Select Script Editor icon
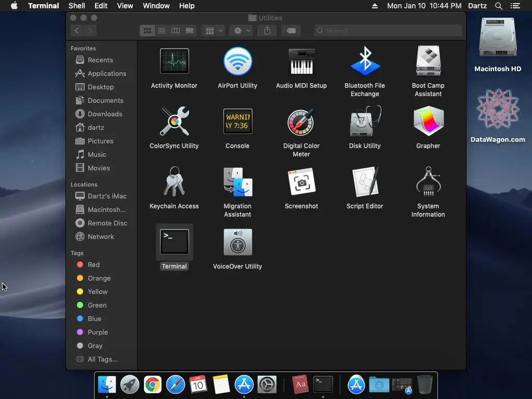This screenshot has height=399, width=532. (365, 181)
